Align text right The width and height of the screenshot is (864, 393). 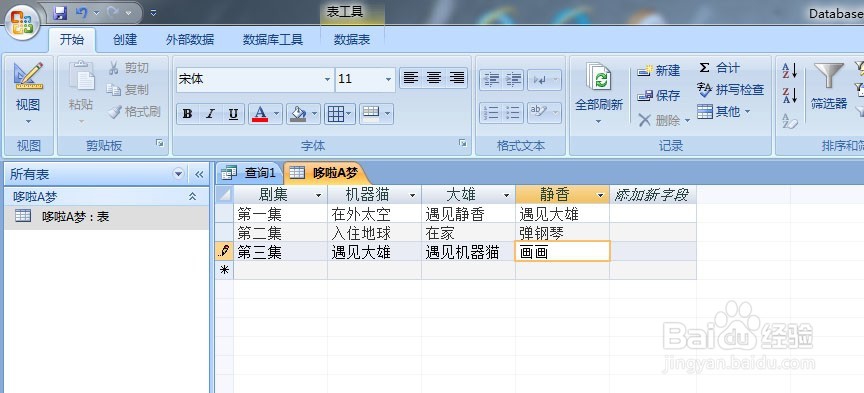point(457,78)
